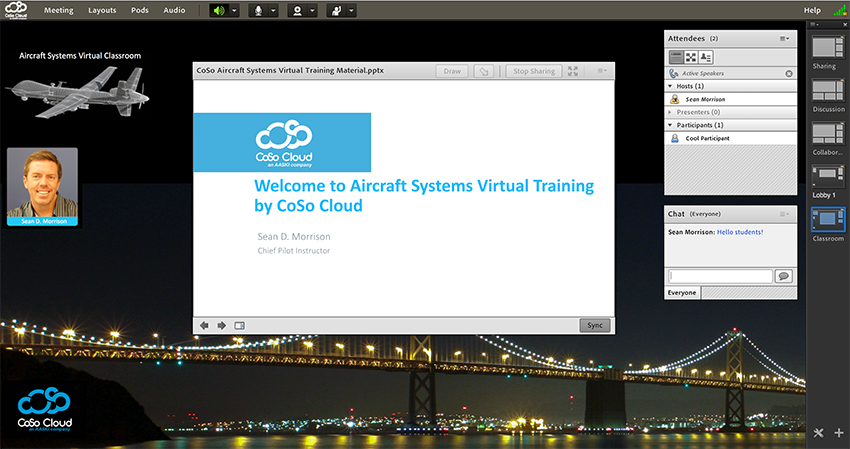Go to the previous slide arrow

204,325
